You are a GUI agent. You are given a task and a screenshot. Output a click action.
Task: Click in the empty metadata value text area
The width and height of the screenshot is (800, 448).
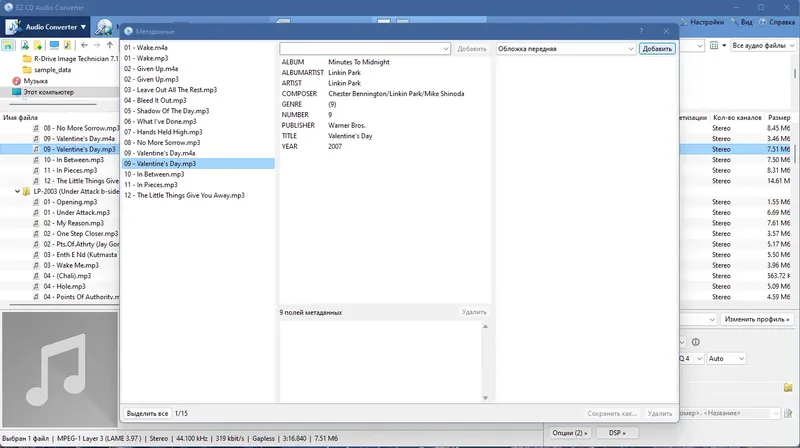(380, 362)
